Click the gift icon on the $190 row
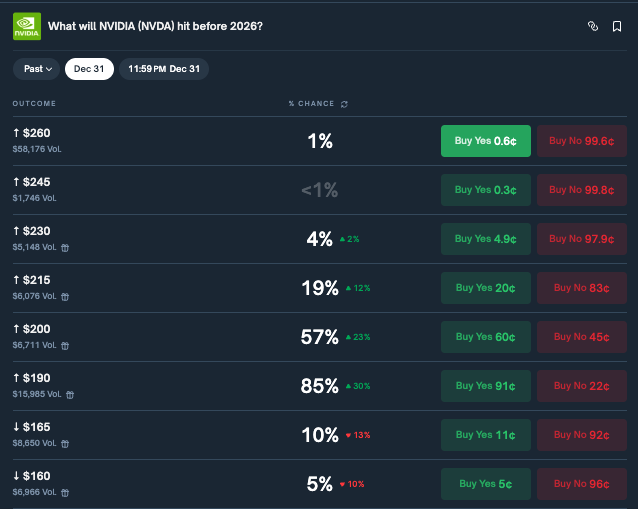The image size is (638, 509). [69, 394]
